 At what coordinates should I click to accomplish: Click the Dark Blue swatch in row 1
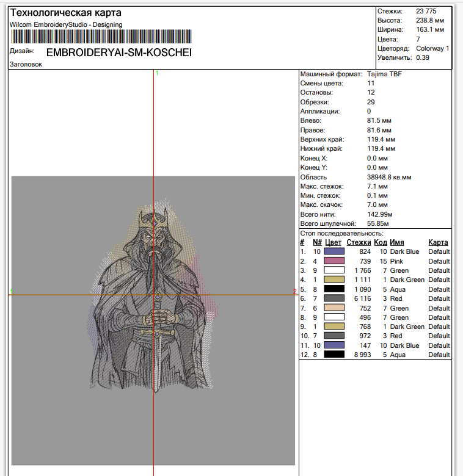(334, 251)
